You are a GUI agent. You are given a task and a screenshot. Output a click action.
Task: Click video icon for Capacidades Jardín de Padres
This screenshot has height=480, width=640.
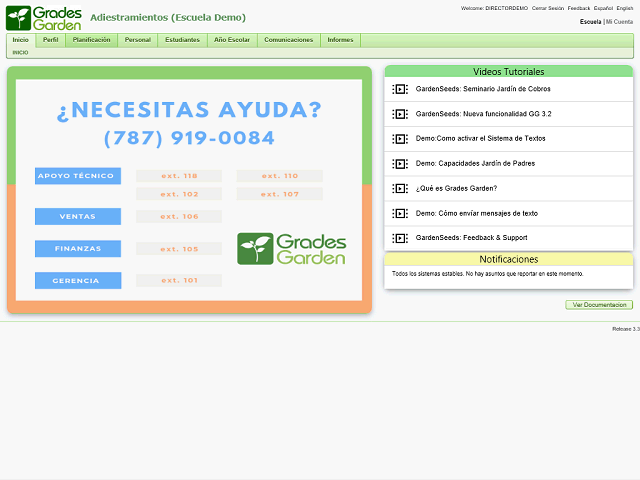tap(400, 164)
